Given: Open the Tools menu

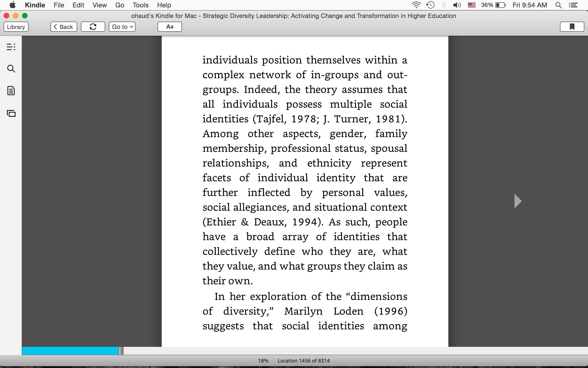Looking at the screenshot, I should click(140, 5).
